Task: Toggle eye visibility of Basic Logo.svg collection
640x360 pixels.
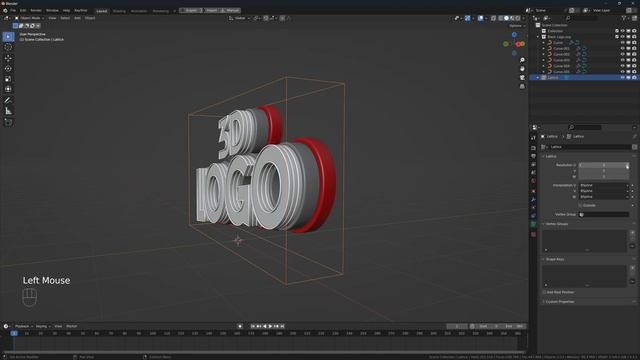Action: click(x=623, y=37)
